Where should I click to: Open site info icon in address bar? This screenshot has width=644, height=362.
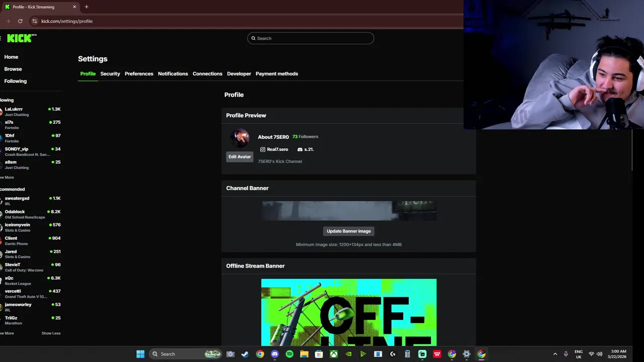[34, 21]
